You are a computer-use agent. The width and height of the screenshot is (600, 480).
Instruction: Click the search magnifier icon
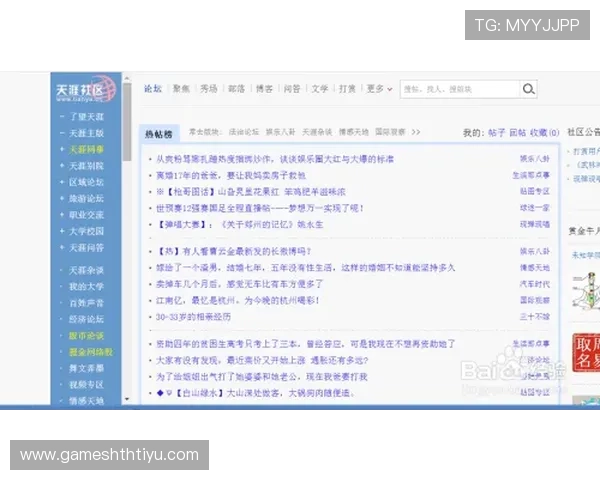[x=528, y=89]
